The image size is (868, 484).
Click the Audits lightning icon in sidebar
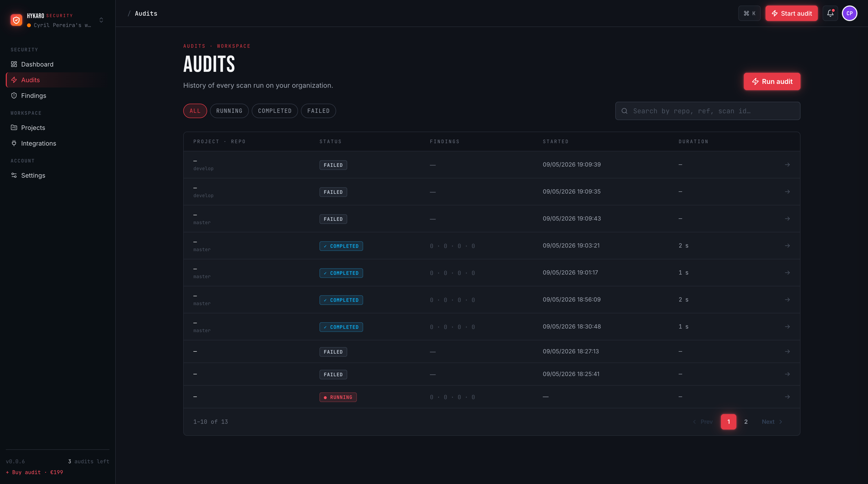[x=14, y=80]
